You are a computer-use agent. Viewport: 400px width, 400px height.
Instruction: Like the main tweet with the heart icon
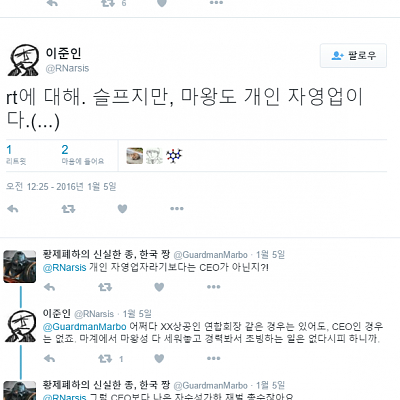pos(122,209)
